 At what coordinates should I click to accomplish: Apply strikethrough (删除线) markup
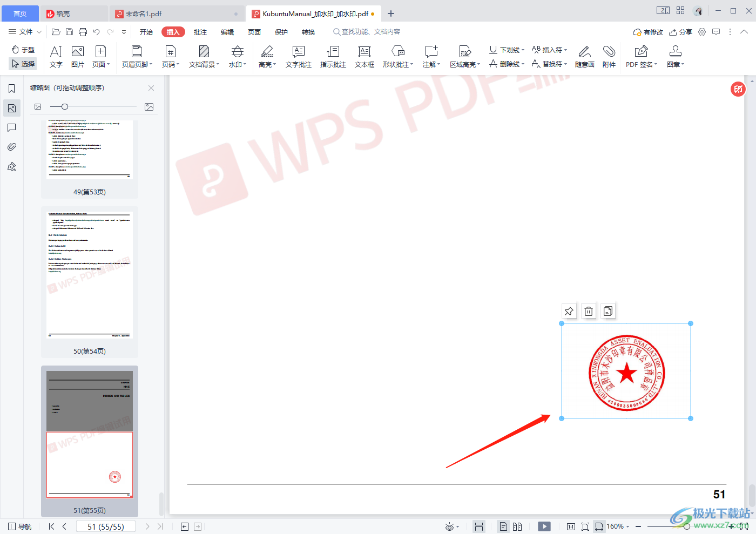point(507,64)
